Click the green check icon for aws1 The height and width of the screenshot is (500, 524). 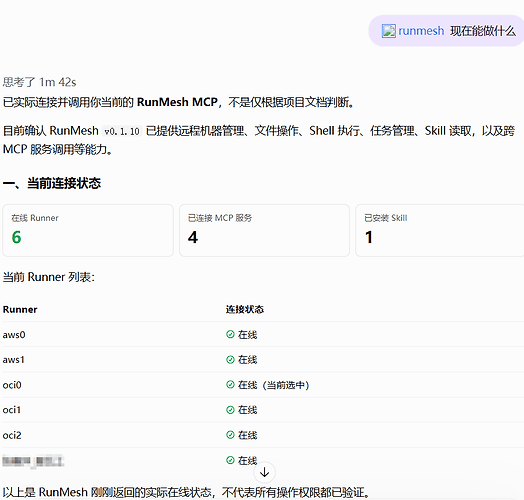pyautogui.click(x=230, y=360)
